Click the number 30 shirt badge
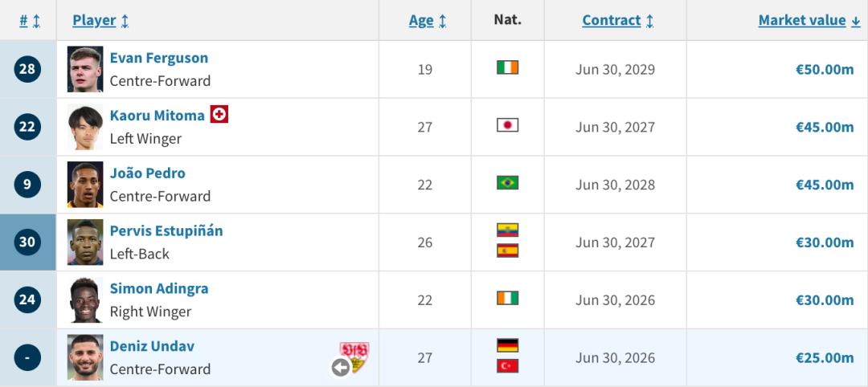 [x=27, y=242]
